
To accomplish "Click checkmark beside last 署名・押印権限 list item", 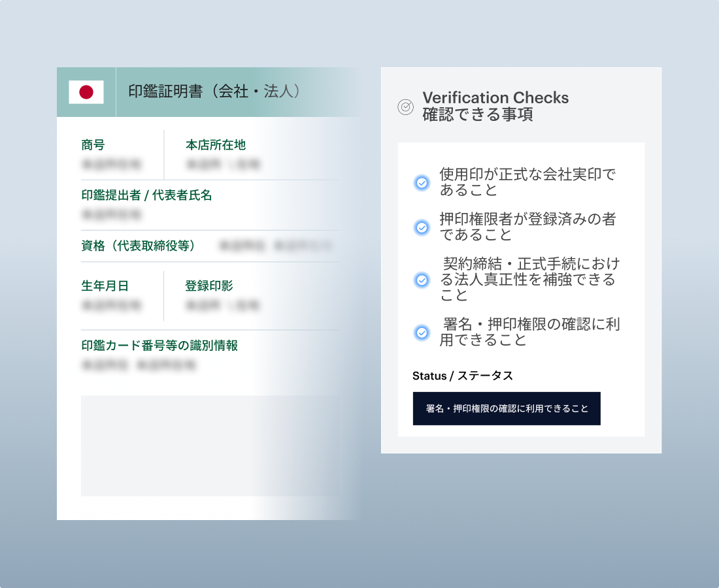I will 422,333.
